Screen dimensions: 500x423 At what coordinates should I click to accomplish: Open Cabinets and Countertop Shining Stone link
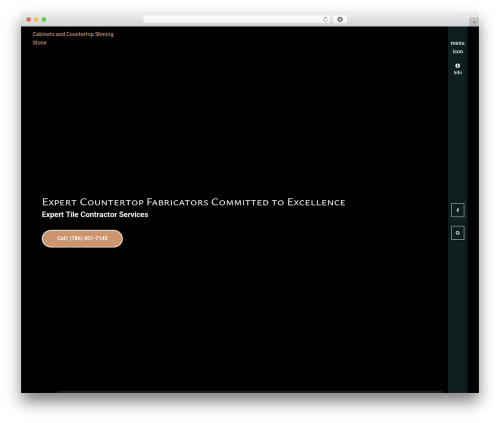[x=73, y=38]
